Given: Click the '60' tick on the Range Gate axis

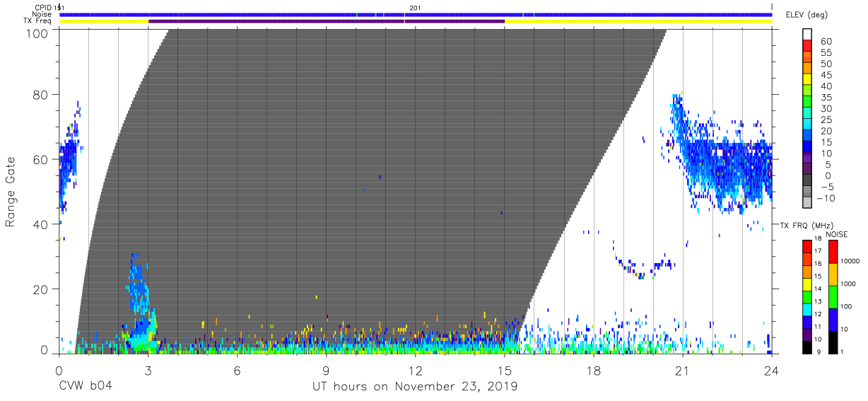Looking at the screenshot, I should pyautogui.click(x=41, y=159).
